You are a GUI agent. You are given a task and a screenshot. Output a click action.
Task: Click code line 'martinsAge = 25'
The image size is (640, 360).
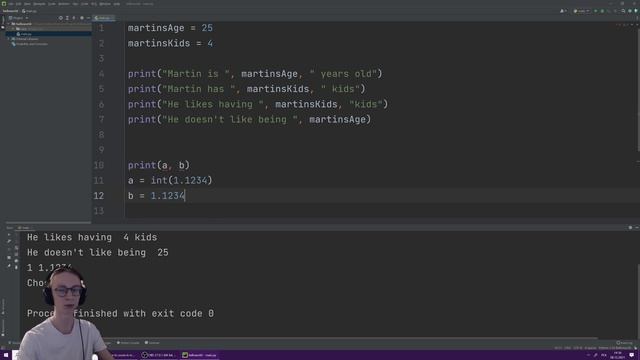click(x=170, y=28)
